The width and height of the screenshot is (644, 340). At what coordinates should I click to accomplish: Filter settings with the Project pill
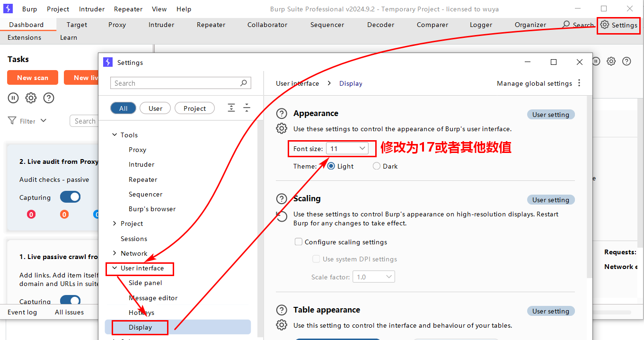194,108
